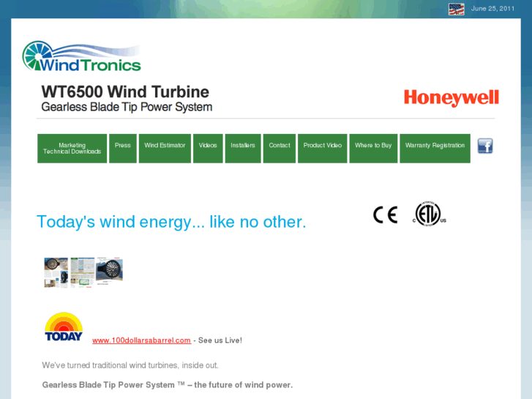This screenshot has width=532, height=399.
Task: Click "We've turned traditional wind turbines" sentence
Action: coord(130,365)
